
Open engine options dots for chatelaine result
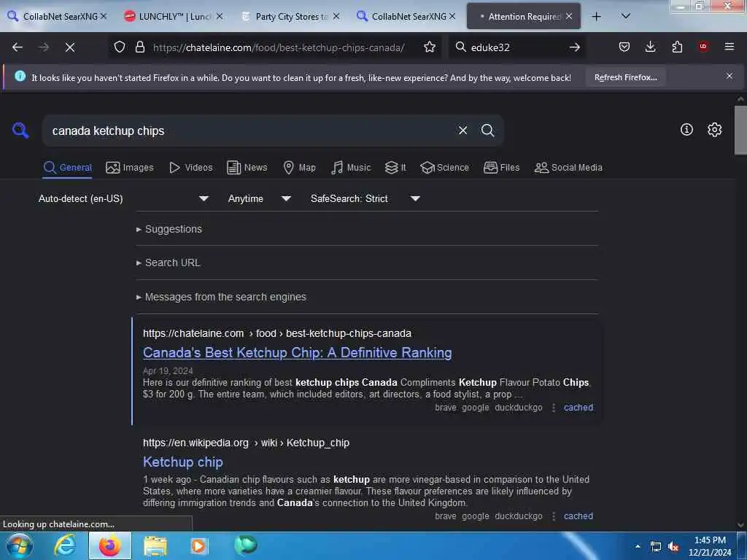click(x=553, y=408)
